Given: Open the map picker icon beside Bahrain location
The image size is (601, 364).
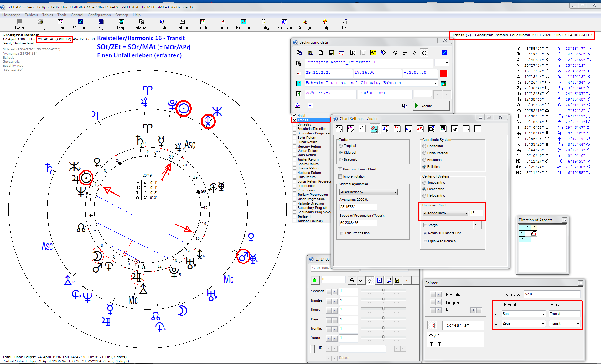Looking at the screenshot, I should (x=443, y=84).
